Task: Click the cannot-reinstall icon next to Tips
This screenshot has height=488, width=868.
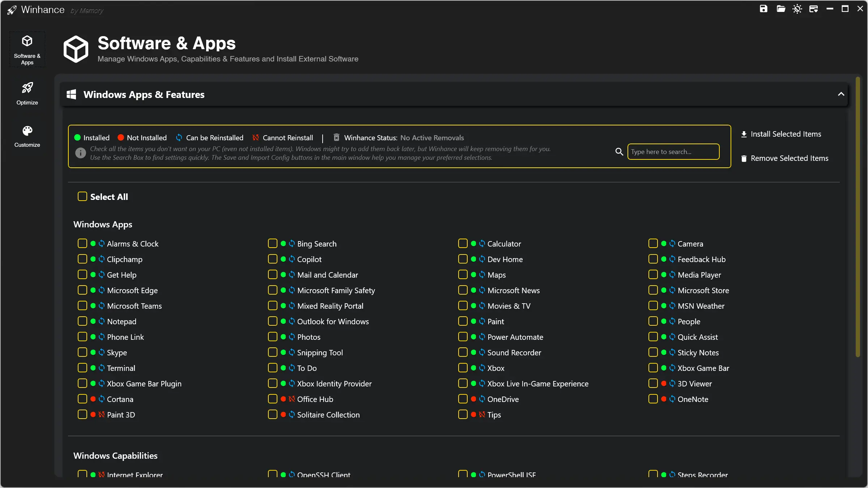Action: (x=482, y=415)
